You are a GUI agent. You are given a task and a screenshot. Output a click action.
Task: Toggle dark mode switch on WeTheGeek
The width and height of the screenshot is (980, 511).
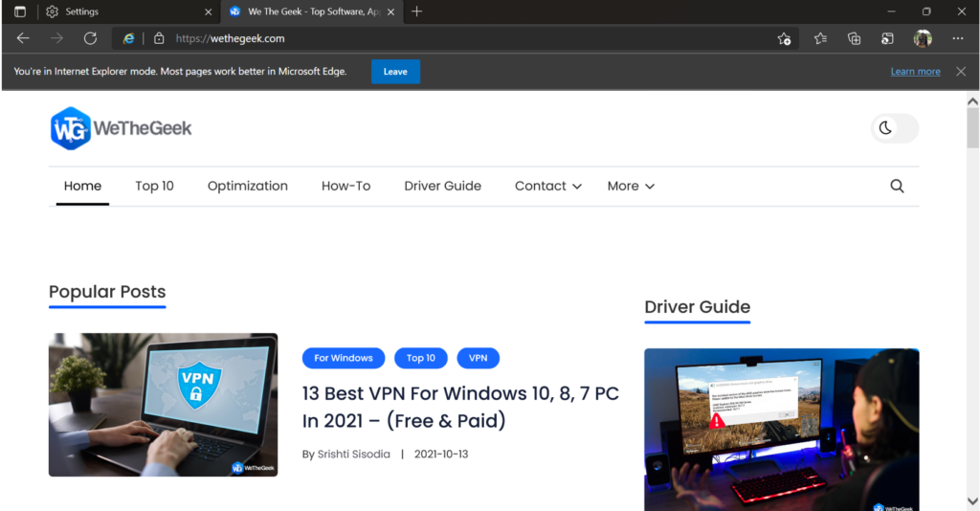point(895,128)
